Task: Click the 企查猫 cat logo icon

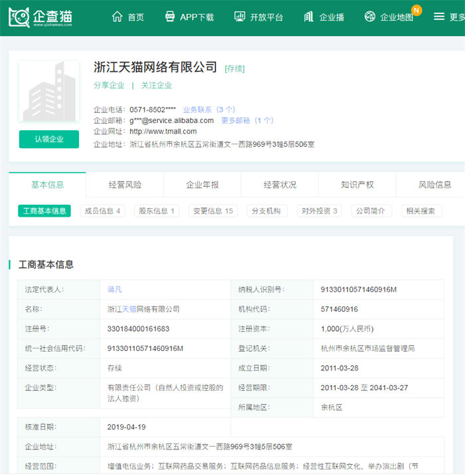Action: (19, 17)
